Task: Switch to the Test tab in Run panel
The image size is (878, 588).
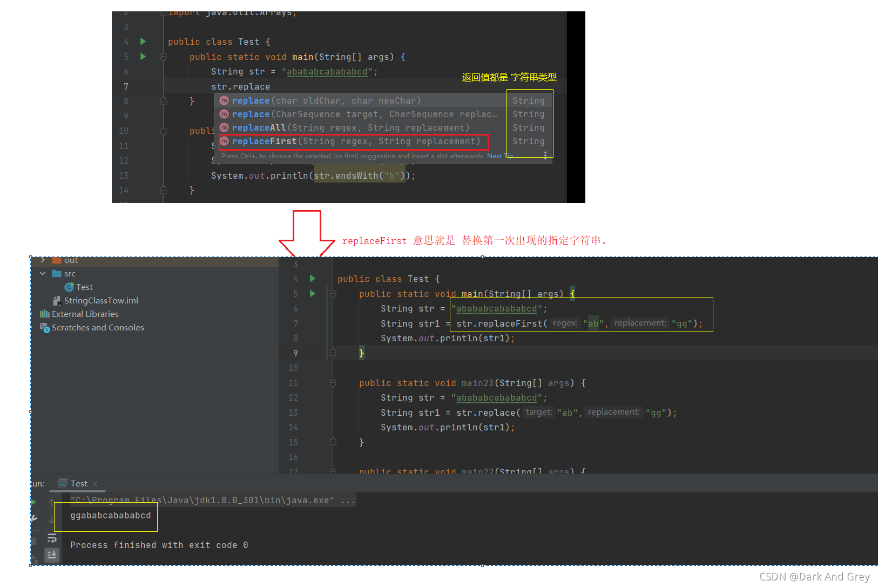Action: tap(79, 484)
